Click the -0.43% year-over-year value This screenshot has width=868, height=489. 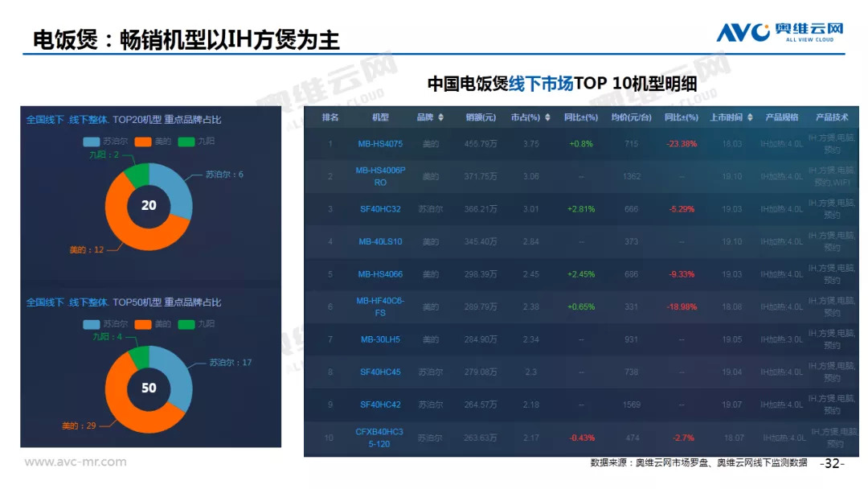[x=583, y=438]
